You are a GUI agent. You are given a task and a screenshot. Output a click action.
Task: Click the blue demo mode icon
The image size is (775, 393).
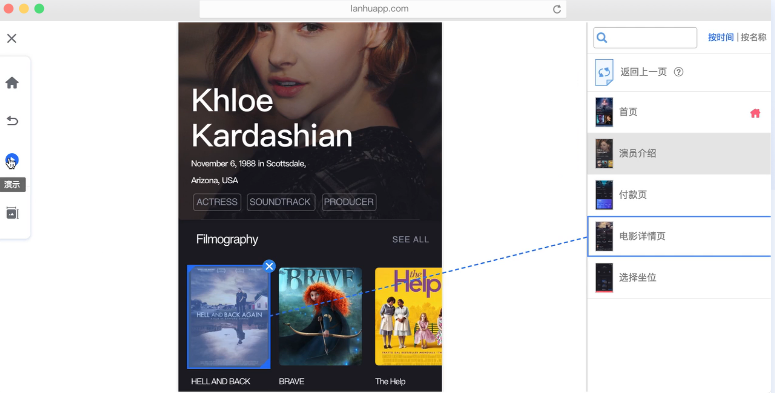12,161
